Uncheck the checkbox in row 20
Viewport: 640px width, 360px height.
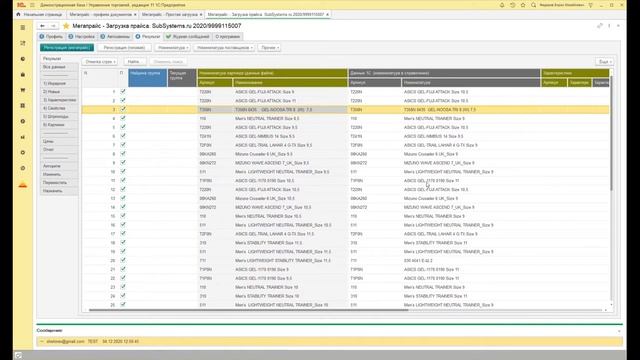point(123,260)
